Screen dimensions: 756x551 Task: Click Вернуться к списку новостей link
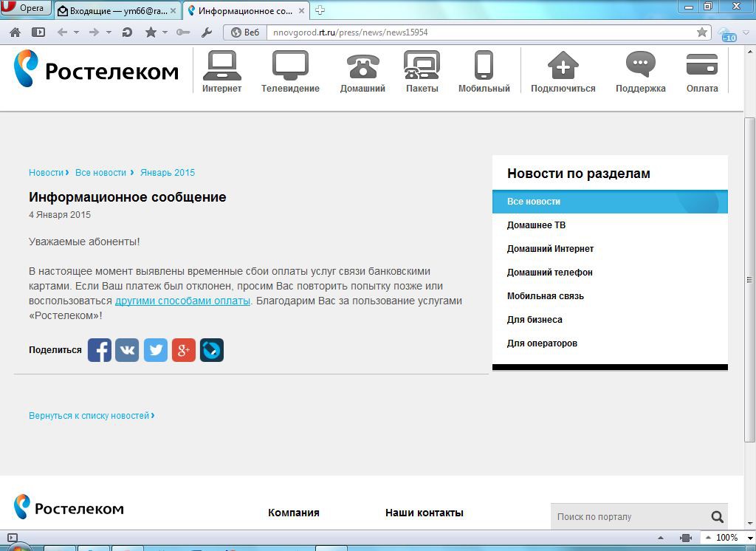pyautogui.click(x=92, y=415)
